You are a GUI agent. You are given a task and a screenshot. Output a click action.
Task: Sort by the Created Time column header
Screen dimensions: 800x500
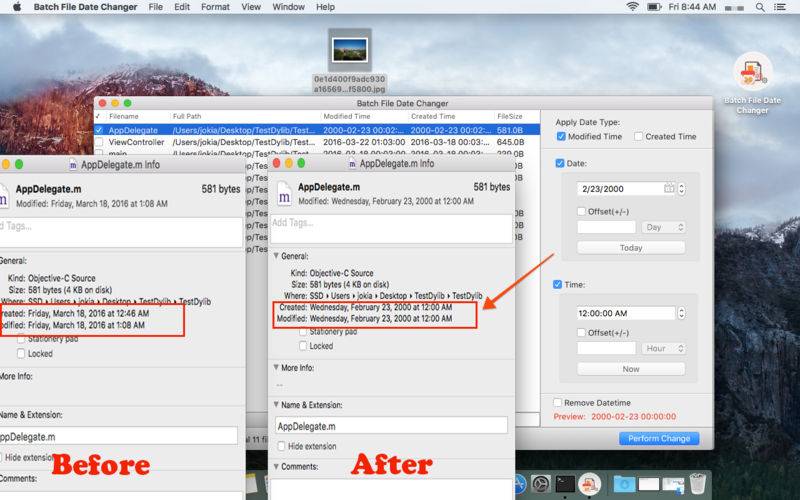click(x=433, y=116)
